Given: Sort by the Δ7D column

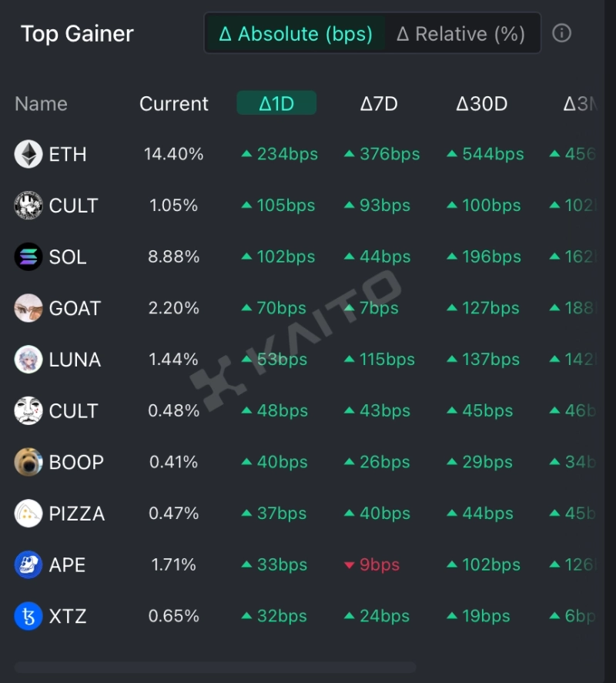Looking at the screenshot, I should 379,104.
